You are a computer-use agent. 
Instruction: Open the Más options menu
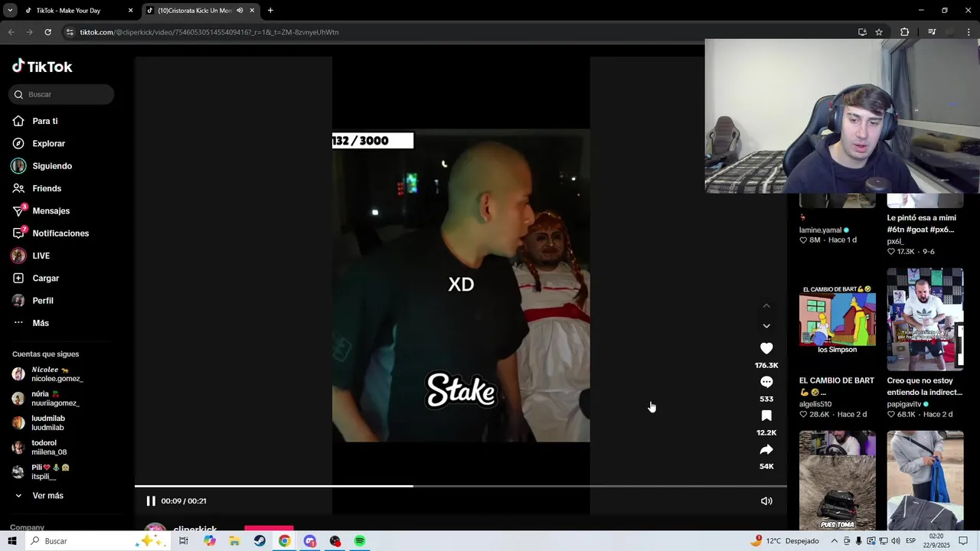(x=31, y=323)
